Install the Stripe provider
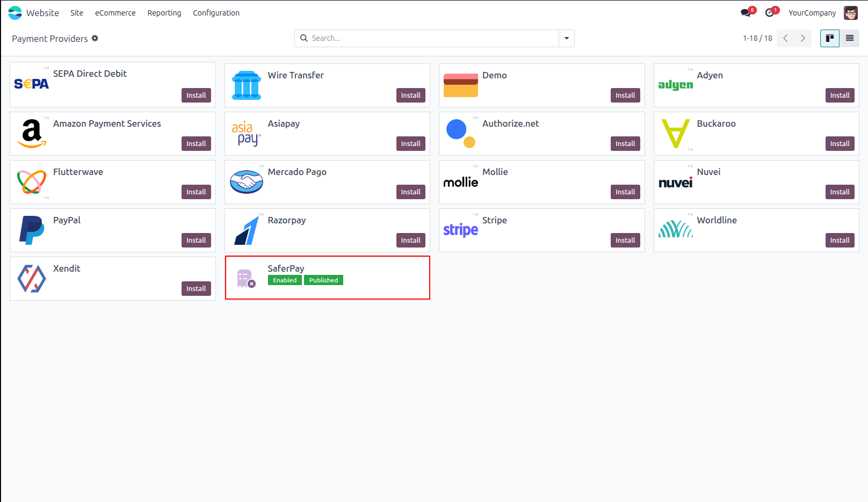This screenshot has height=502, width=868. [x=625, y=240]
